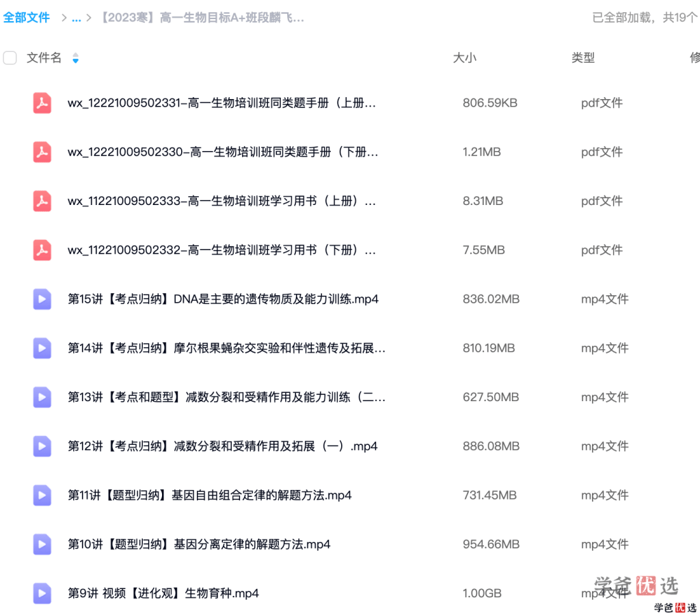Open 第11讲 基因自由组合定律的解题方法 video

pos(209,495)
